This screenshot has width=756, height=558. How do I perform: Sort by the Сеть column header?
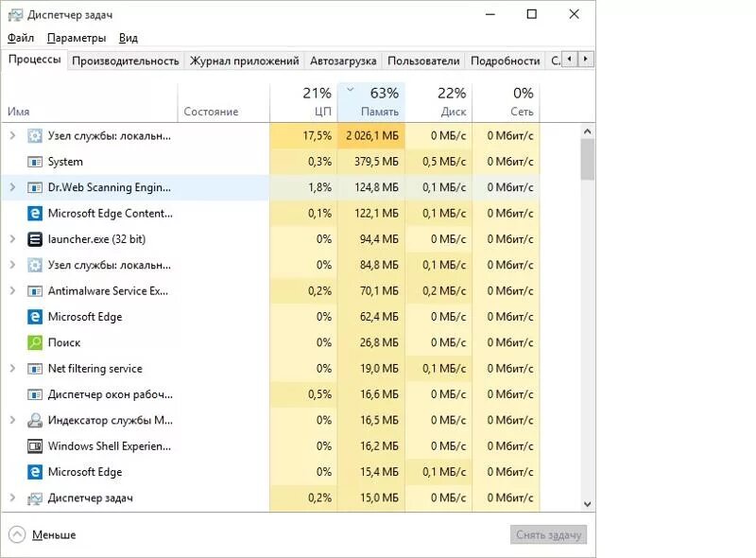506,103
